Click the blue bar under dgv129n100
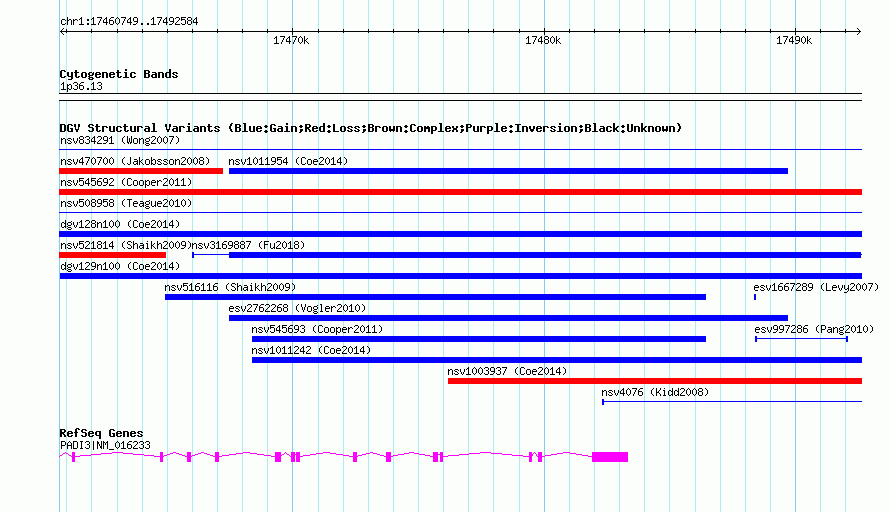Image resolution: width=890 pixels, height=512 pixels. coord(460,276)
